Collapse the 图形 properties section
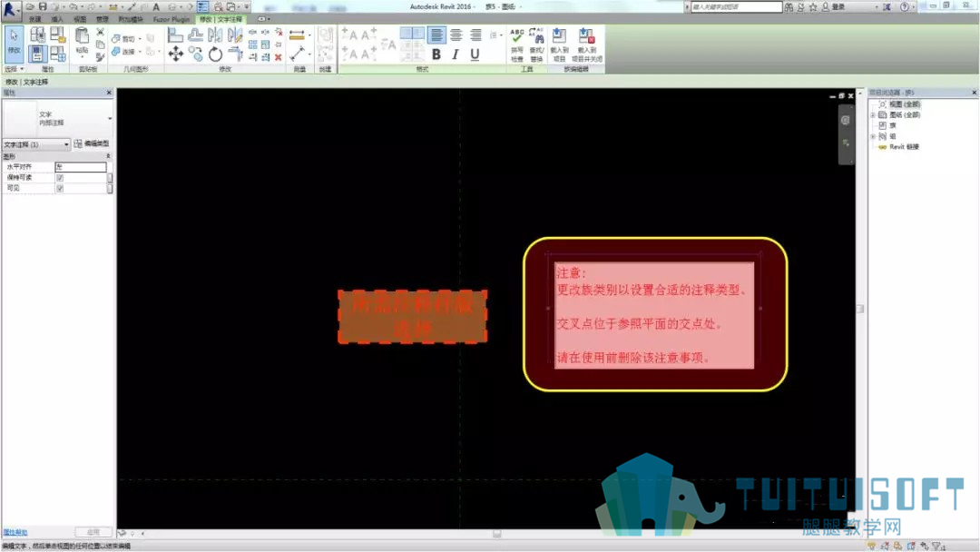 [108, 156]
